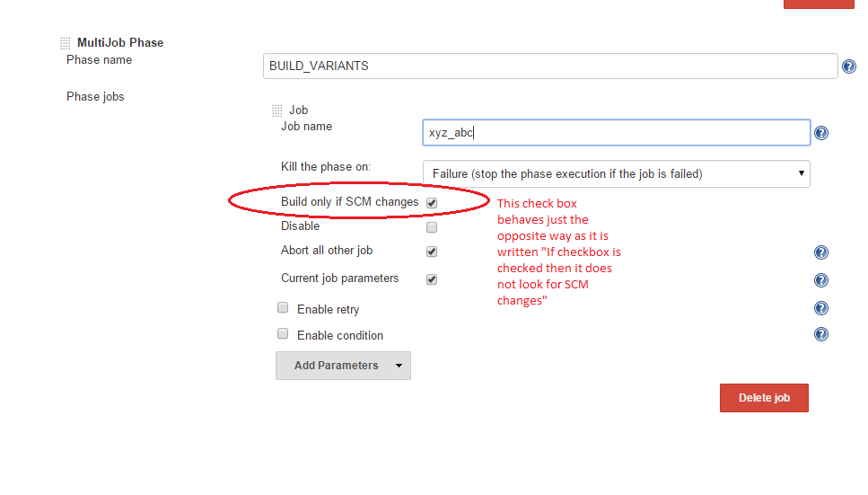Show help for Current job parameters
The height and width of the screenshot is (495, 868).
820,281
